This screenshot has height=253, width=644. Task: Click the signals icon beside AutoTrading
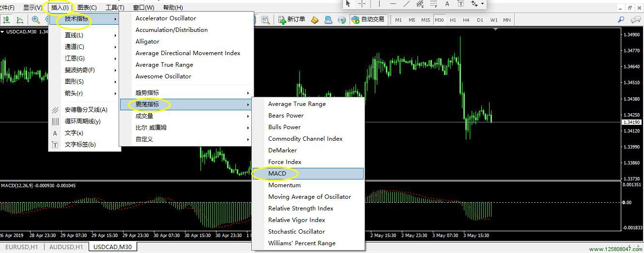[342, 20]
